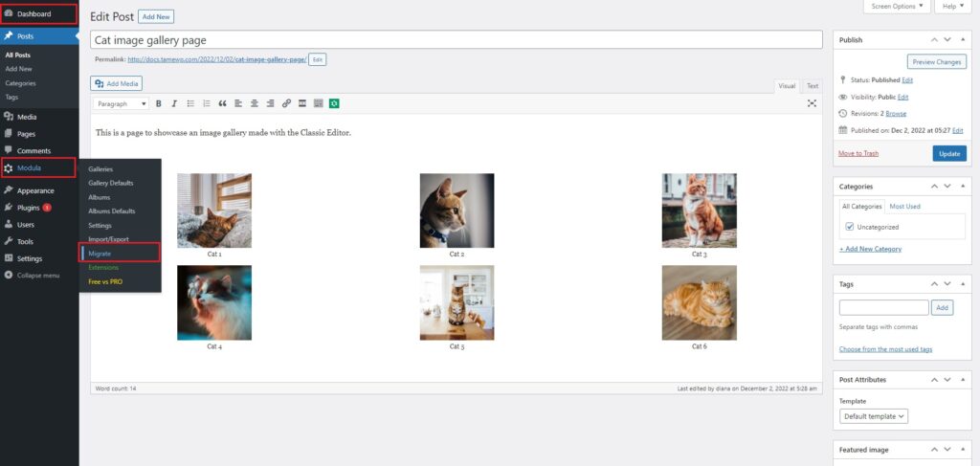The image size is (980, 466).
Task: Select the All Categories tab
Action: click(862, 206)
